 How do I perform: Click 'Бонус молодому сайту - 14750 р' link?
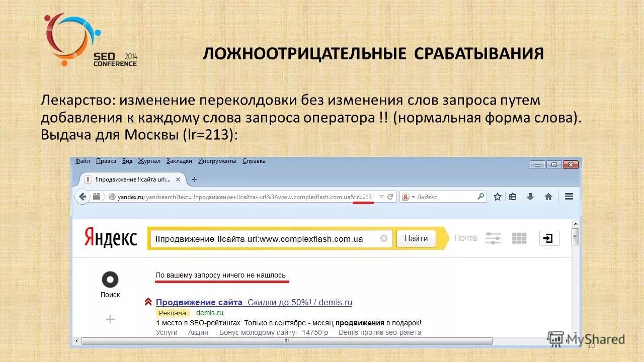(x=274, y=332)
